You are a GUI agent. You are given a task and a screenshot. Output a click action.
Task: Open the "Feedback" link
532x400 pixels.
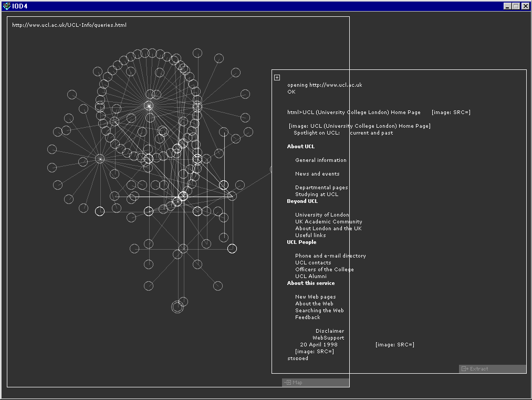tap(307, 317)
